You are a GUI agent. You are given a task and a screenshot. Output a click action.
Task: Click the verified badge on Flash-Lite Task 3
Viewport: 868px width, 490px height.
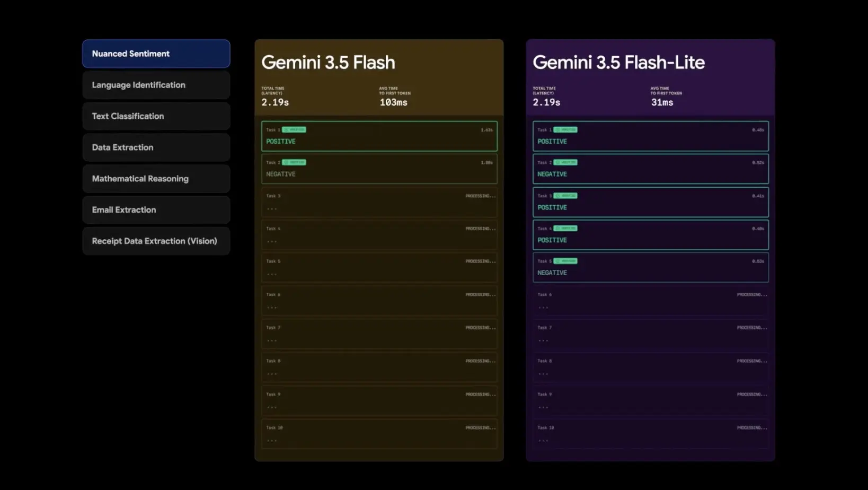565,196
